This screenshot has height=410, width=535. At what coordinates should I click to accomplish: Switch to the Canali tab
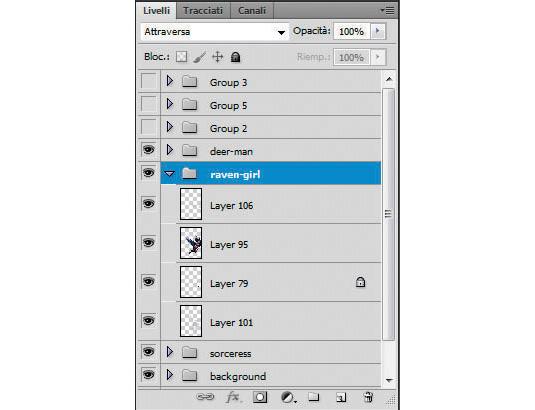252,11
